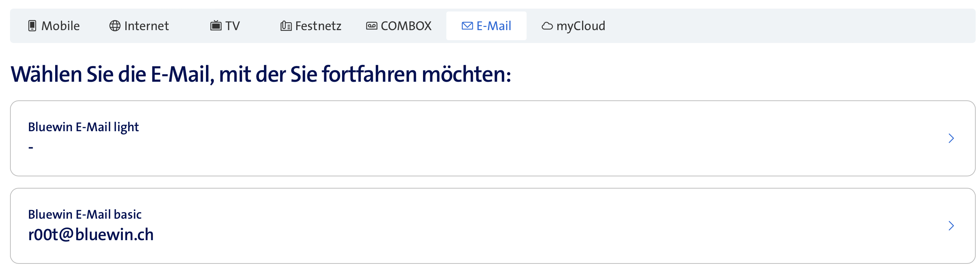
Task: Expand Bluewin E-Mail basic chevron arrow
Action: [951, 226]
